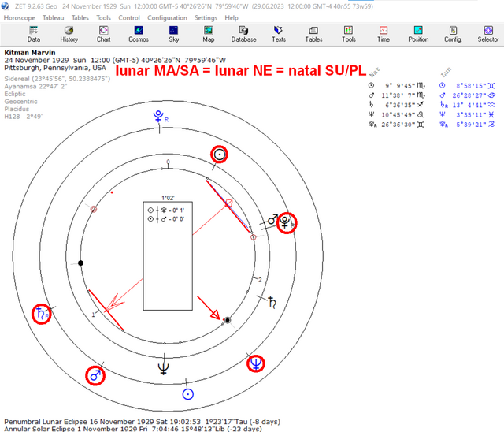Open the Tableau menu
The height and width of the screenshot is (432, 504).
54,18
